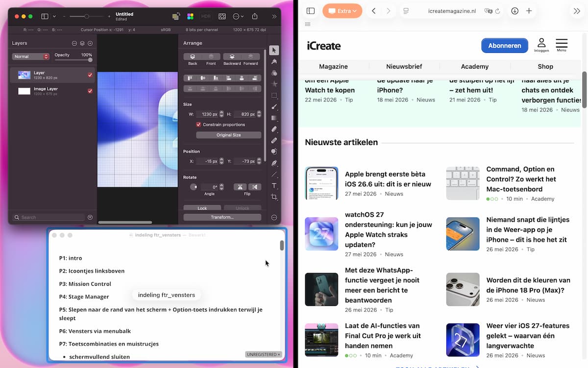Open article "Apple brengt eerste bèta iOS 26.6 uit"

[388, 179]
